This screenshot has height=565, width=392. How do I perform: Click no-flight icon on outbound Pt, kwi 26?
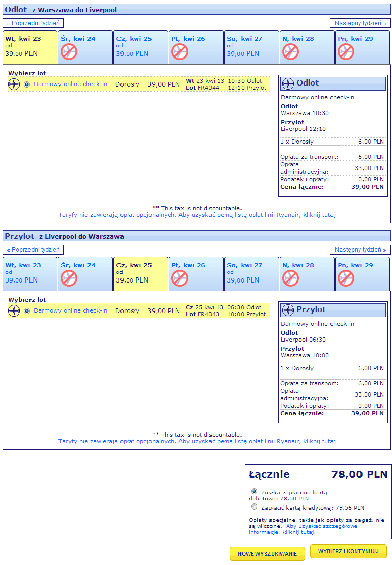coord(179,52)
